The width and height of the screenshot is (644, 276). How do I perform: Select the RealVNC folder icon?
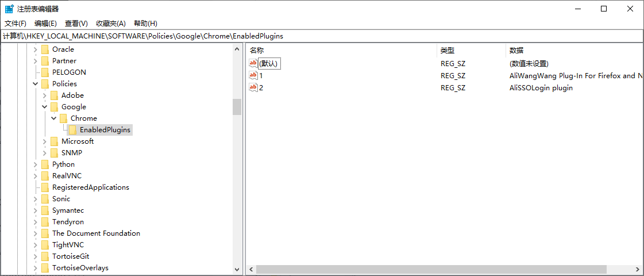(45, 176)
